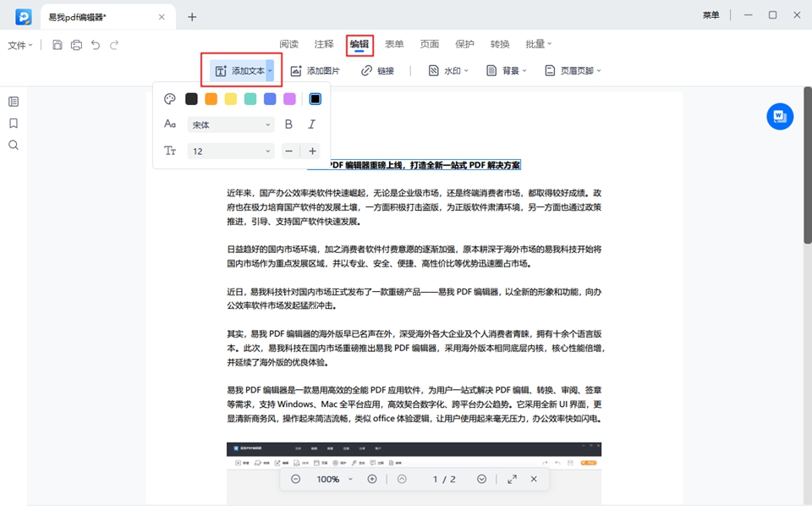Select the 编辑 tab
812x506 pixels.
pyautogui.click(x=359, y=44)
